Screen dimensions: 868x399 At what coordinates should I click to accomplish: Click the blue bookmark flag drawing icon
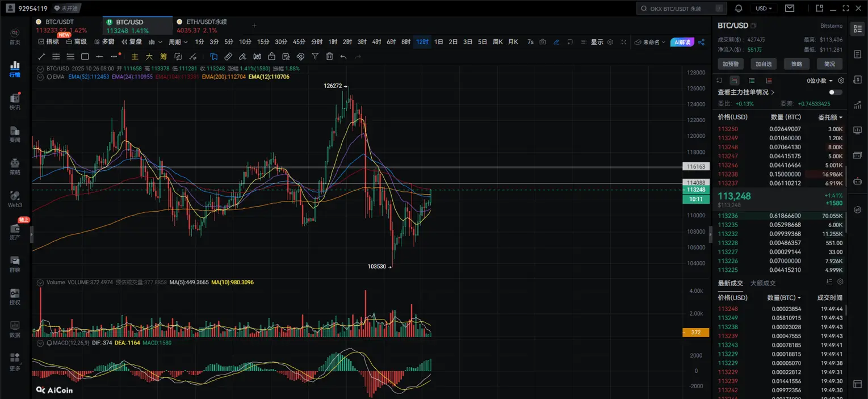(214, 56)
